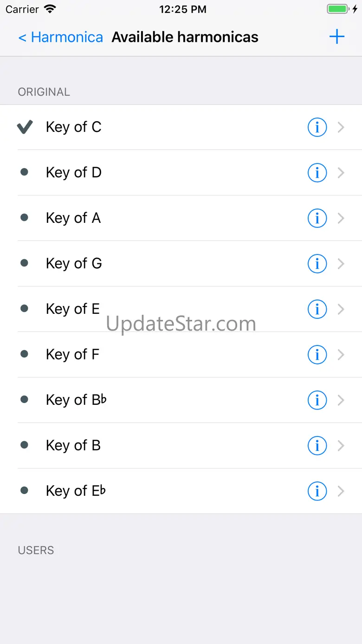Go back to Harmonica screen
362x644 pixels.
(60, 37)
